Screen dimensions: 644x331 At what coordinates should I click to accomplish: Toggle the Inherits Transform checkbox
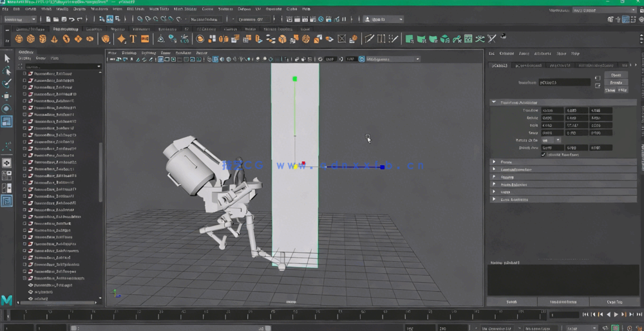(543, 155)
